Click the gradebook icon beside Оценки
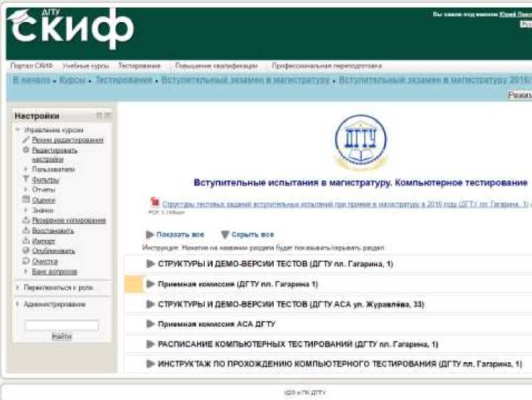This screenshot has height=400, width=532. click(x=26, y=199)
